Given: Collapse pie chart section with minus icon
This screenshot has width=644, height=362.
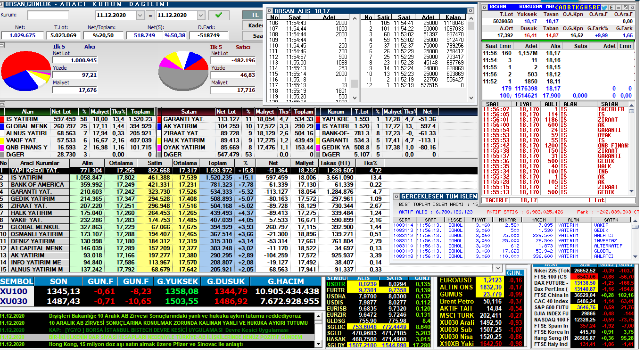Looking at the screenshot, I should pos(2,45).
